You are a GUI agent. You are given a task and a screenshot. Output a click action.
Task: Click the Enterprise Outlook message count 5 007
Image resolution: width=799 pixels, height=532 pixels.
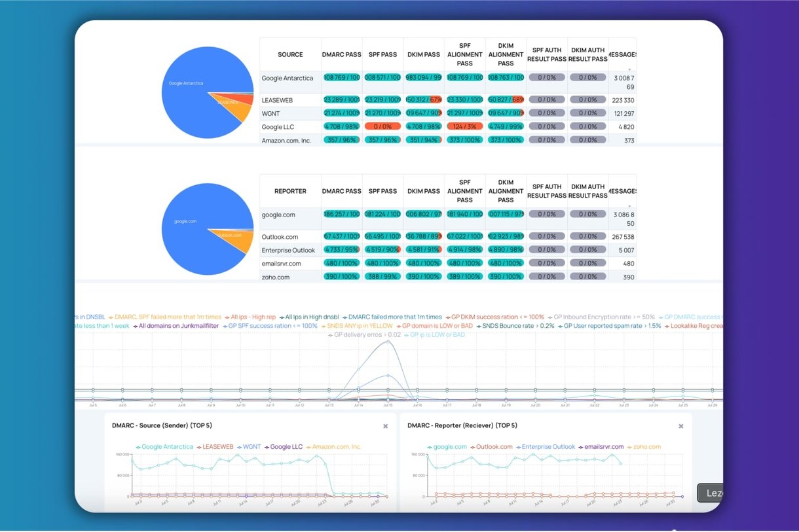[626, 250]
